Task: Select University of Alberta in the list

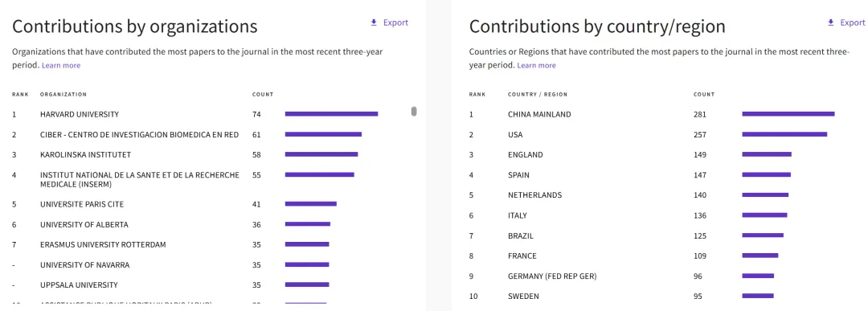Action: click(x=84, y=225)
